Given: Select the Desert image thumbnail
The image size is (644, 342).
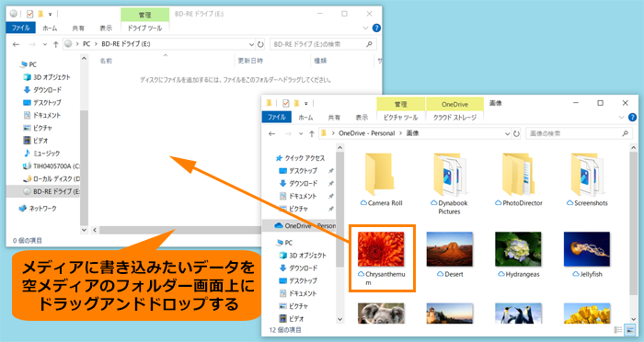Looking at the screenshot, I should point(450,249).
